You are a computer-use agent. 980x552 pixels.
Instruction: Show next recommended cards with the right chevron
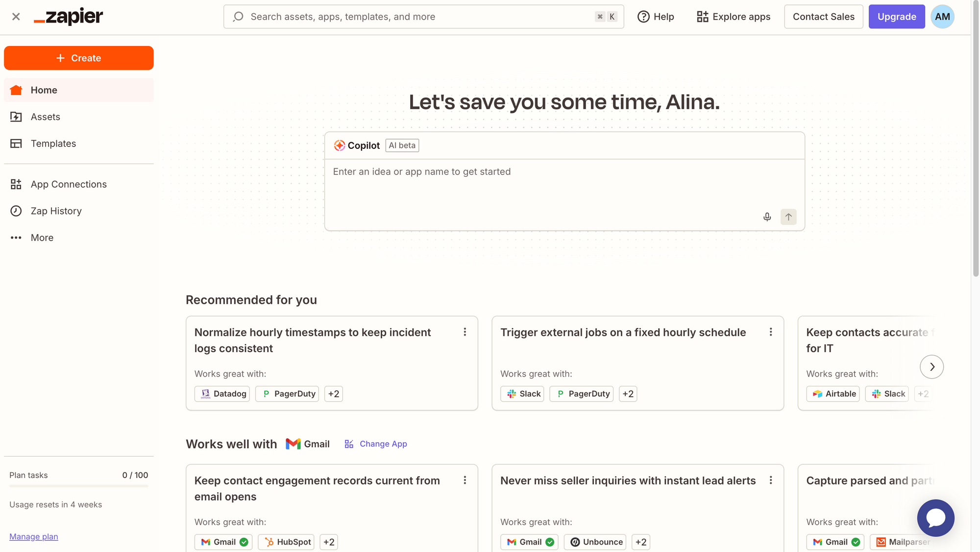point(931,367)
